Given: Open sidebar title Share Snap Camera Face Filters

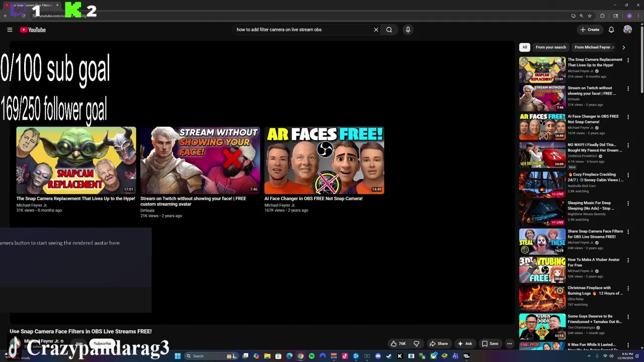Looking at the screenshot, I should (x=595, y=234).
